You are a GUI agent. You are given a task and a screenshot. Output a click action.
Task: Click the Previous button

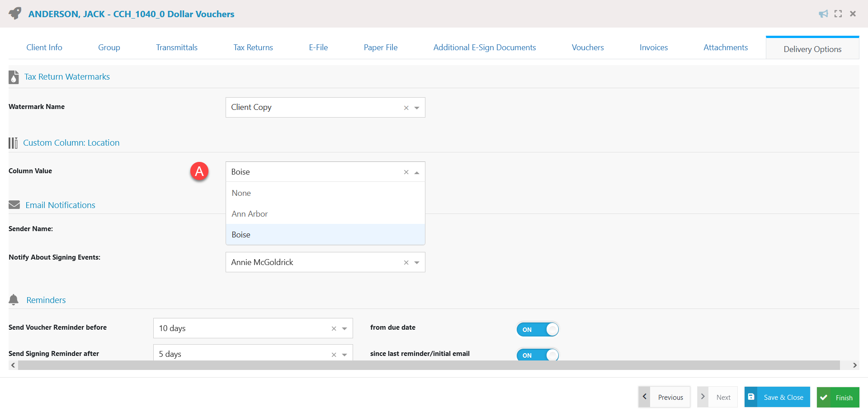pos(670,397)
